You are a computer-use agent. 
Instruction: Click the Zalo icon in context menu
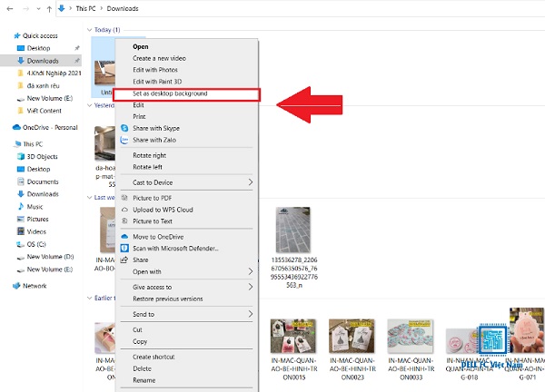coord(124,140)
